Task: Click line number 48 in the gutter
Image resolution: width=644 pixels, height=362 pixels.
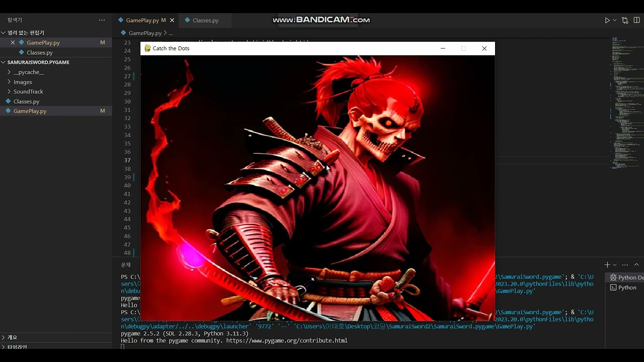Action: pyautogui.click(x=127, y=253)
